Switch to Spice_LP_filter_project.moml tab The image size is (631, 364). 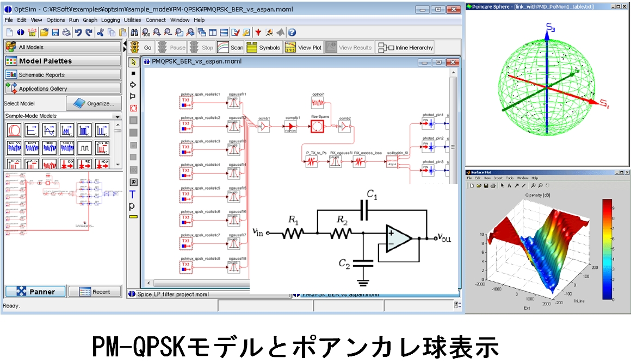point(208,294)
